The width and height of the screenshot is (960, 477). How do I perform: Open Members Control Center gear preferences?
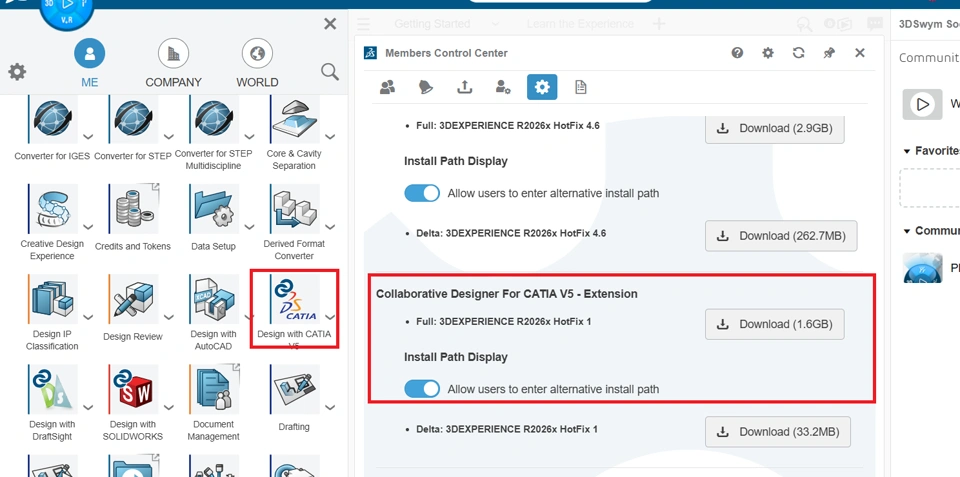click(768, 53)
